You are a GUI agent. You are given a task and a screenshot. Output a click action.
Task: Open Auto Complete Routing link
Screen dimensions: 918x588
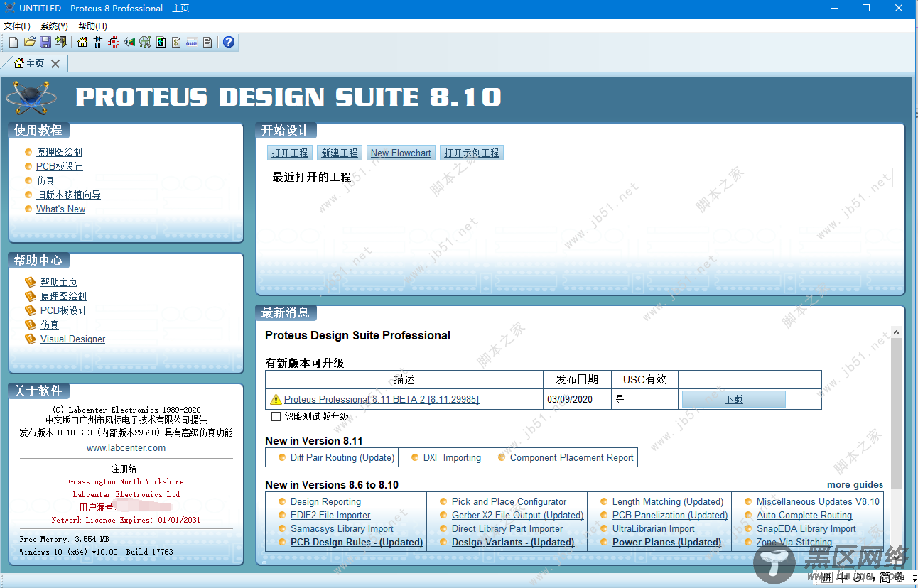(804, 516)
